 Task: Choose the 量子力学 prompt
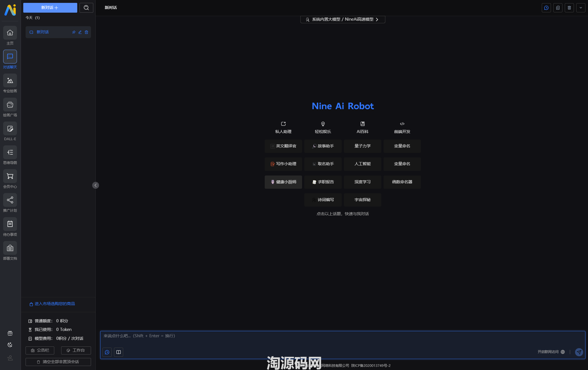click(x=363, y=146)
